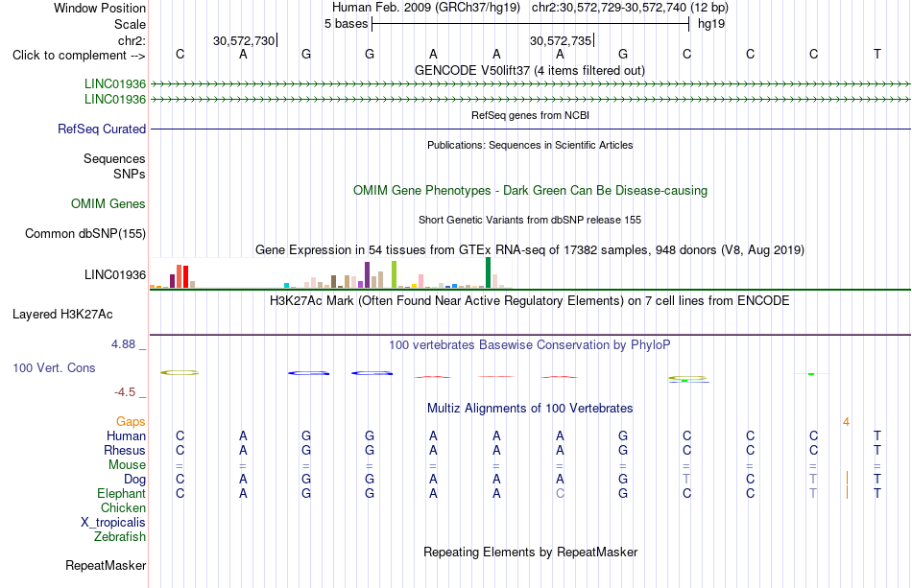The height and width of the screenshot is (588, 912).
Task: Click the 'Click to complement -->' label
Action: [x=79, y=56]
